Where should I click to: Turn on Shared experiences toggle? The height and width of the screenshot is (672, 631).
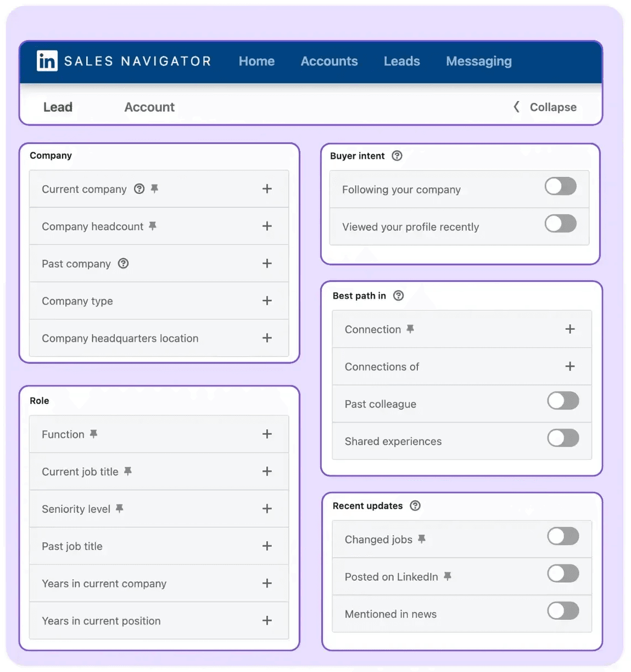click(x=563, y=438)
